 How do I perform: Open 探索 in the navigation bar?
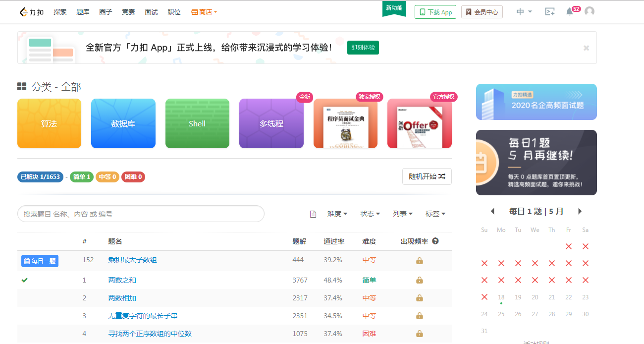pos(60,12)
